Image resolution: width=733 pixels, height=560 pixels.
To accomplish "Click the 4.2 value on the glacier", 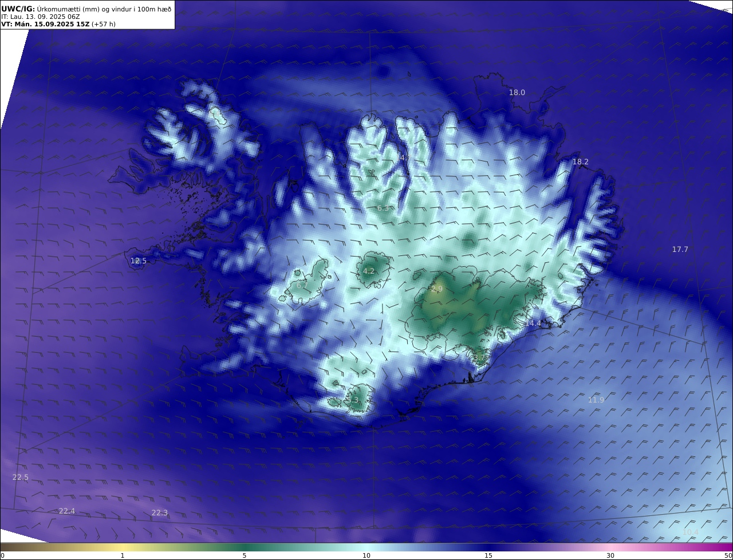I will pyautogui.click(x=369, y=271).
